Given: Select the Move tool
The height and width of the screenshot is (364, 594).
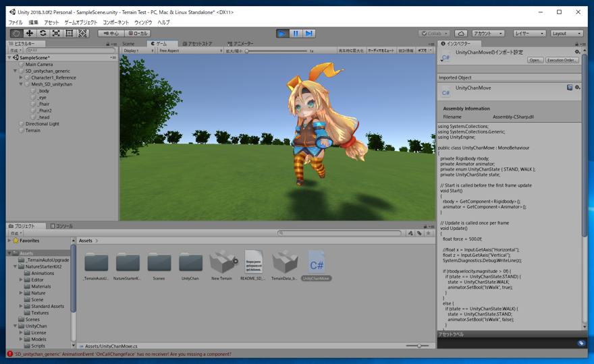Looking at the screenshot, I should click(x=30, y=33).
